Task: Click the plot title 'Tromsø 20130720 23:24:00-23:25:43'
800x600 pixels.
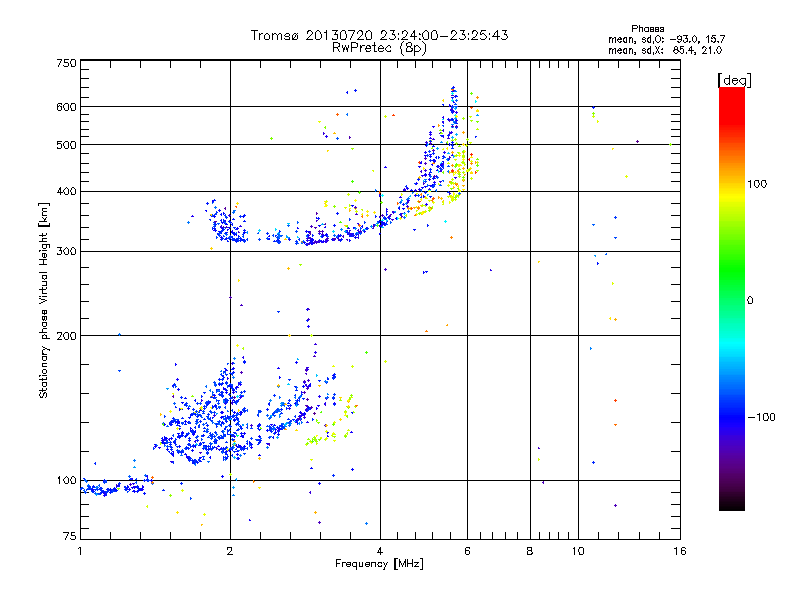Action: 379,35
